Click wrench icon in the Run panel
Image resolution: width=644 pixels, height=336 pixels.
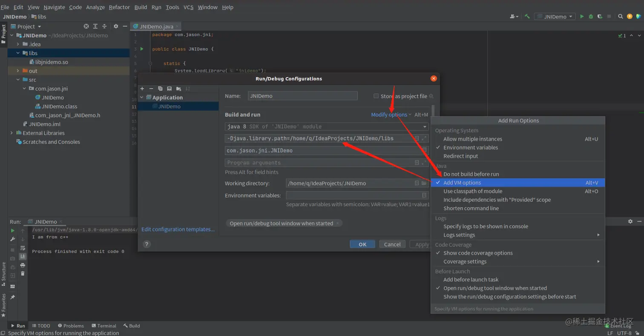click(x=13, y=239)
